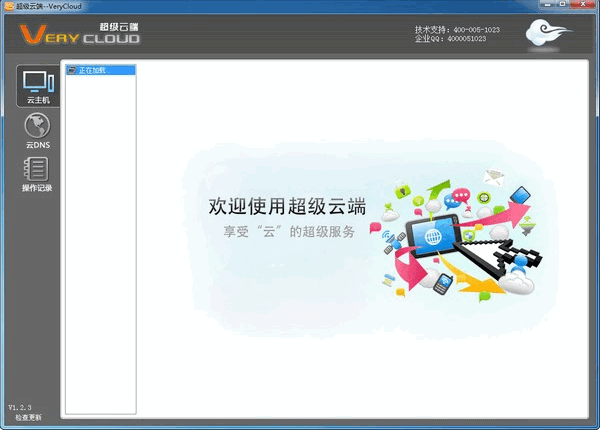Close the VeryCloud window
This screenshot has height=431, width=600.
pyautogui.click(x=582, y=4)
